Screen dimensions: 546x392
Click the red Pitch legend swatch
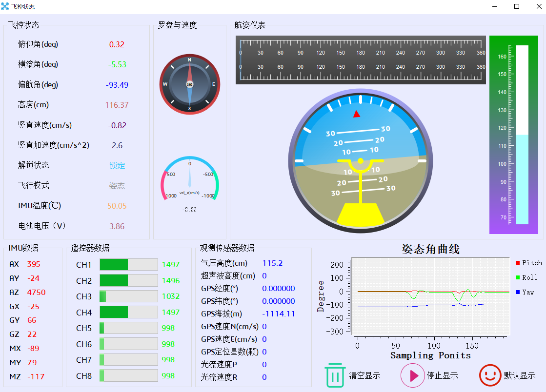pyautogui.click(x=517, y=263)
